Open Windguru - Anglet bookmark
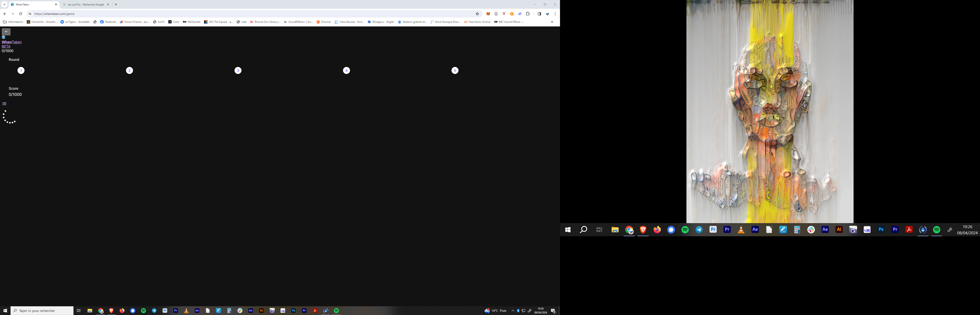 381,22
